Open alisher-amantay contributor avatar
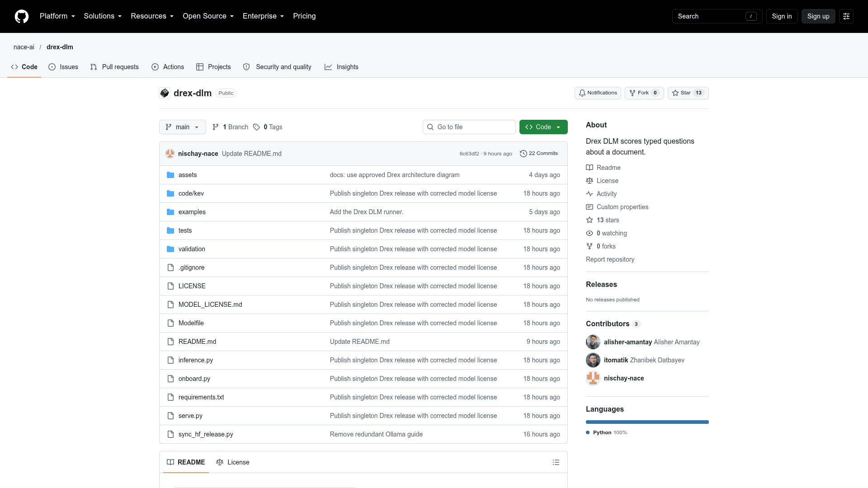Viewport: 868px width, 488px height. pos(593,342)
